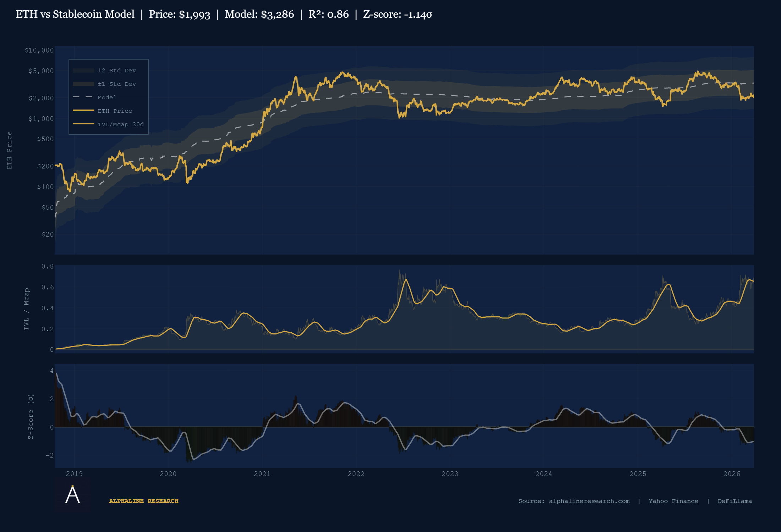781x532 pixels.
Task: Click the dashed Model line symbol in legend
Action: pos(83,97)
